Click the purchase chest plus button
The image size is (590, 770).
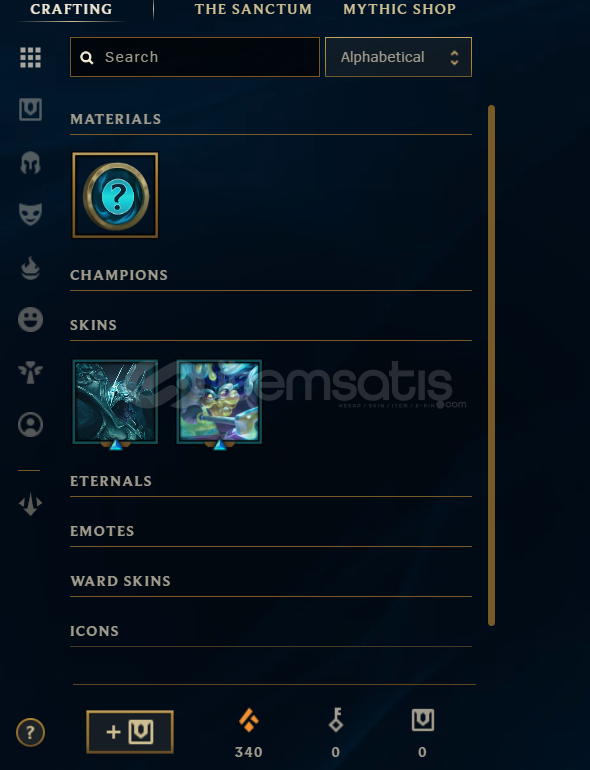pyautogui.click(x=130, y=732)
